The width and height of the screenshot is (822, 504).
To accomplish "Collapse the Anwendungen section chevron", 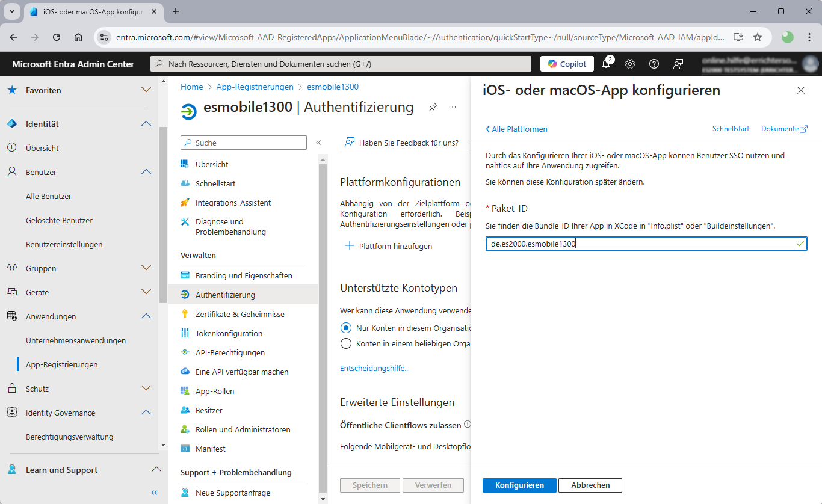I will 146,316.
